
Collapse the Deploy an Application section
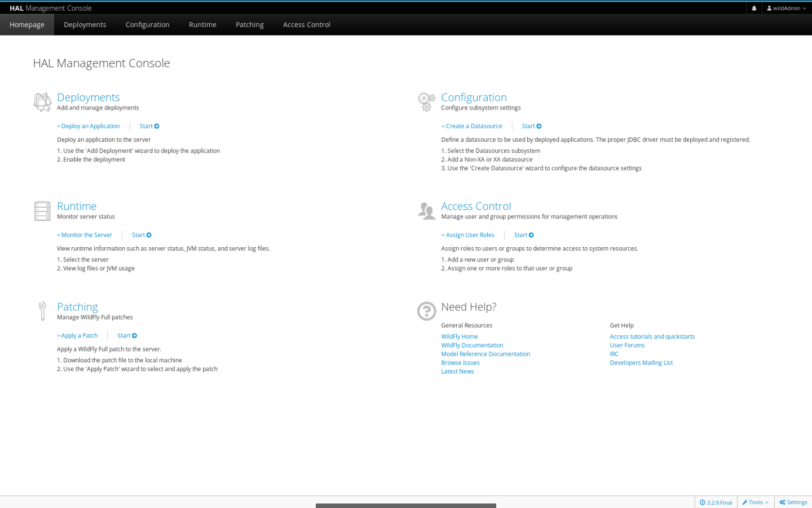(90, 126)
